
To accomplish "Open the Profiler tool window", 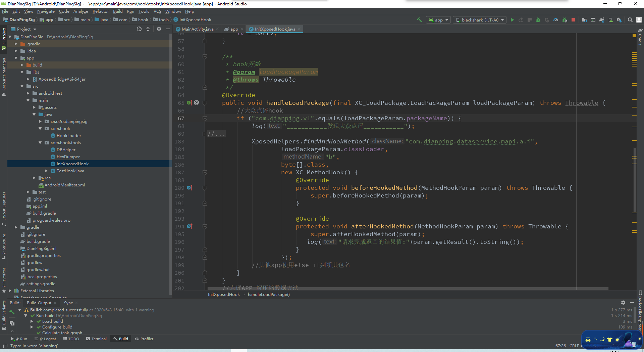I will point(144,339).
